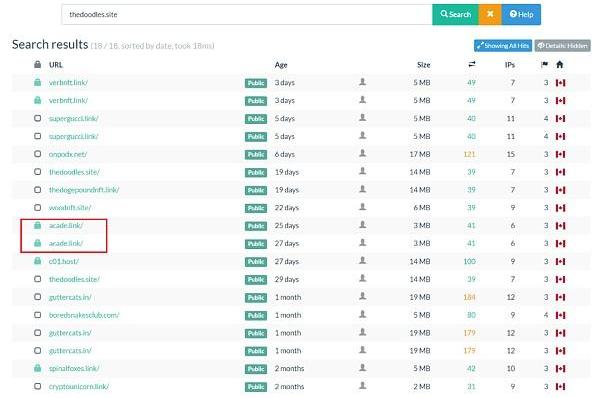The height and width of the screenshot is (398, 600).
Task: Open the blue Help button
Action: click(x=521, y=15)
